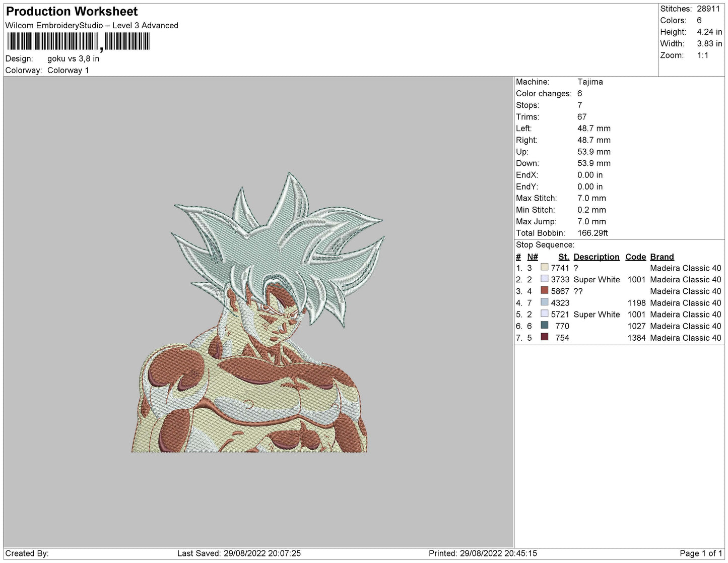Image resolution: width=728 pixels, height=563 pixels.
Task: Click the stitch count '28911'
Action: (708, 9)
